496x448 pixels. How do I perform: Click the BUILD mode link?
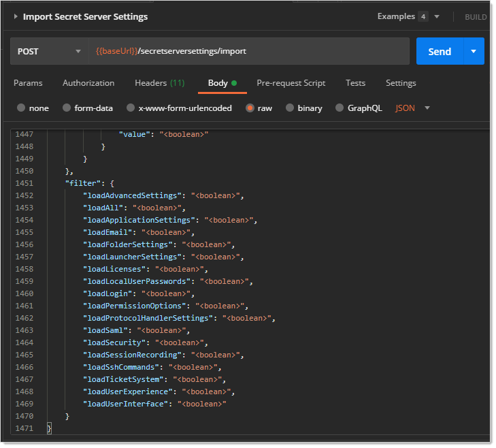[476, 17]
